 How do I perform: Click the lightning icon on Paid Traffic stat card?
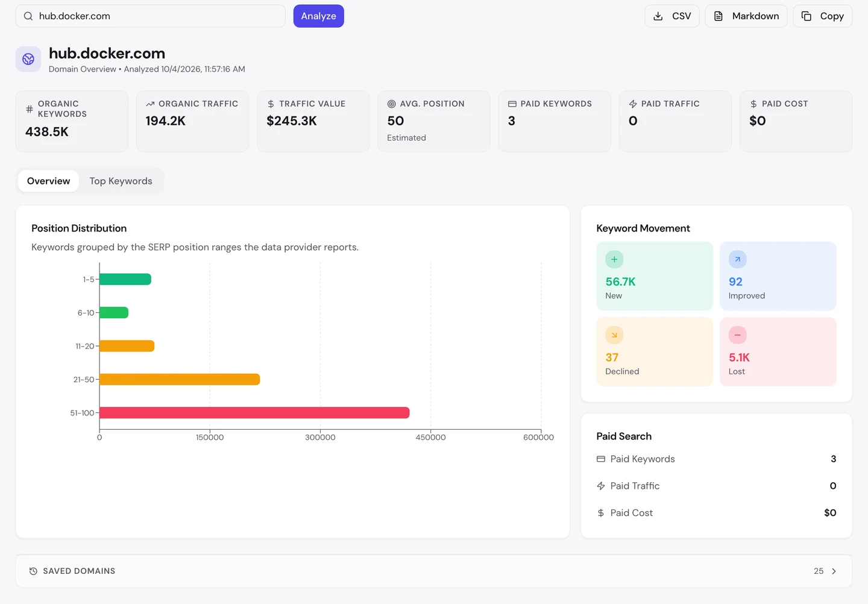pos(633,104)
